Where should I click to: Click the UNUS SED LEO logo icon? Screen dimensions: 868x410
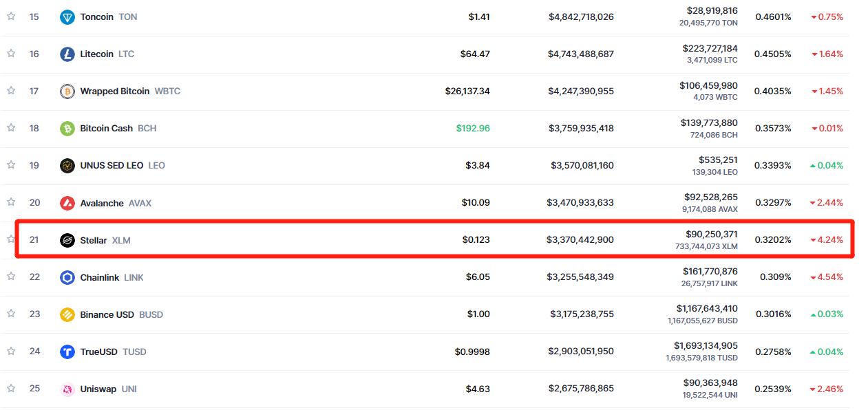pyautogui.click(x=67, y=166)
